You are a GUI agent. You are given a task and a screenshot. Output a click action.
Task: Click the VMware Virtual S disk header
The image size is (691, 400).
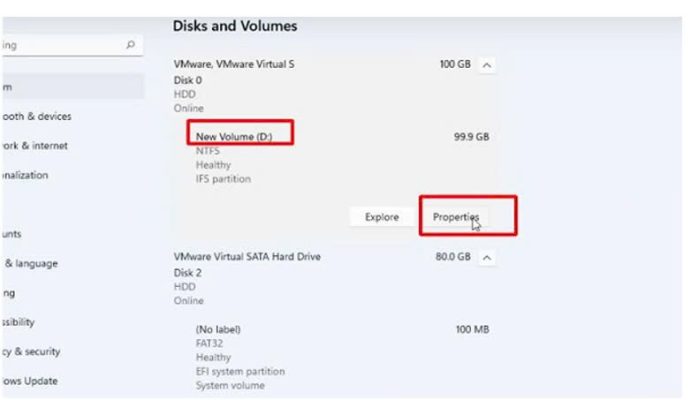point(234,64)
